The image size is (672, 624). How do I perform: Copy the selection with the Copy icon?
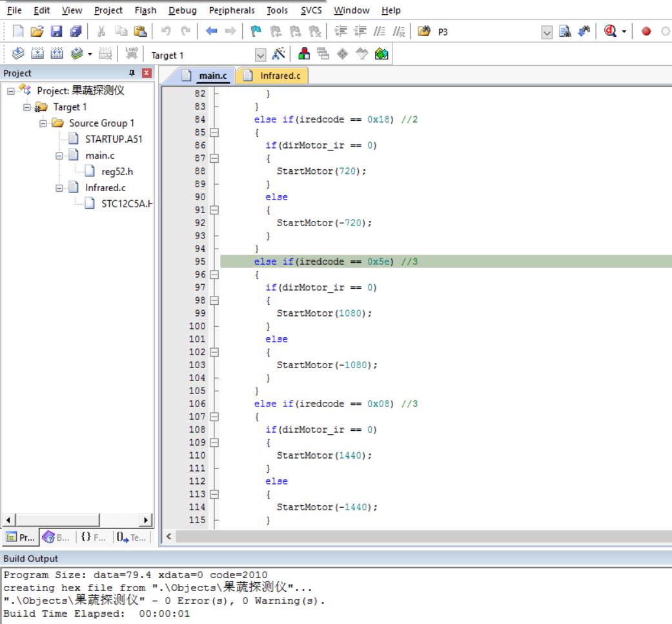pos(121,31)
